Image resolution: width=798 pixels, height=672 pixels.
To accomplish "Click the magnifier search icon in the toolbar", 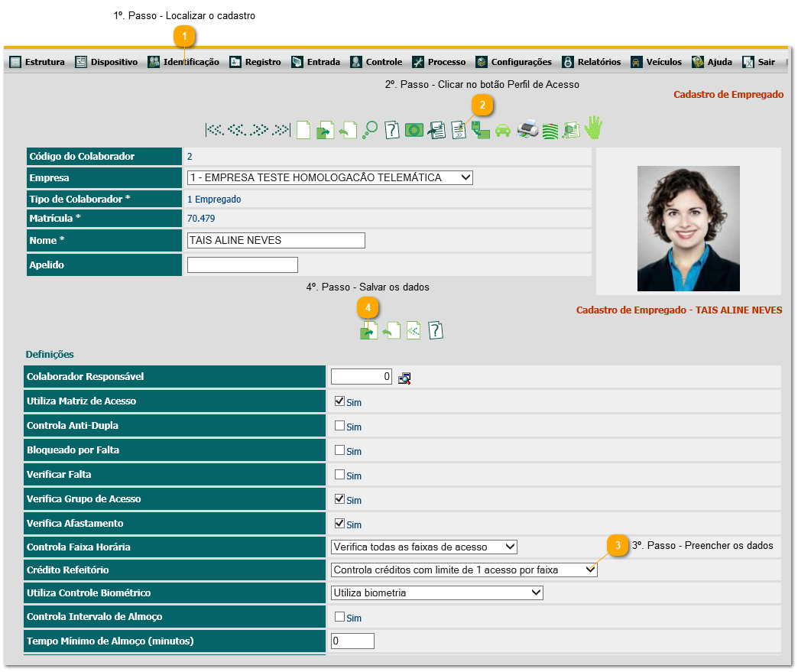I will [370, 129].
